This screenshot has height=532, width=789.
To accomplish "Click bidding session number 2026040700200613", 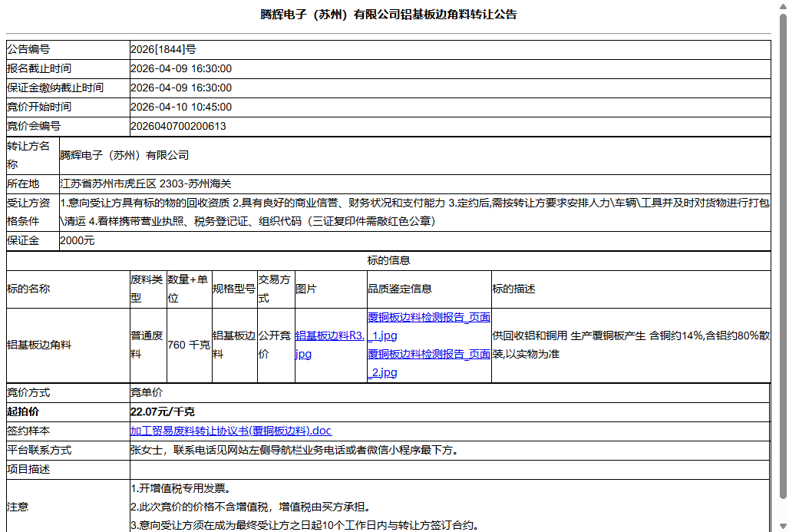I will coord(178,126).
